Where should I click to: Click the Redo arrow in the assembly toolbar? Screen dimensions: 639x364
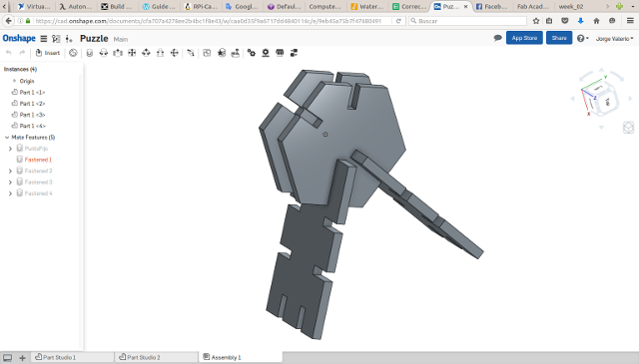tap(22, 53)
